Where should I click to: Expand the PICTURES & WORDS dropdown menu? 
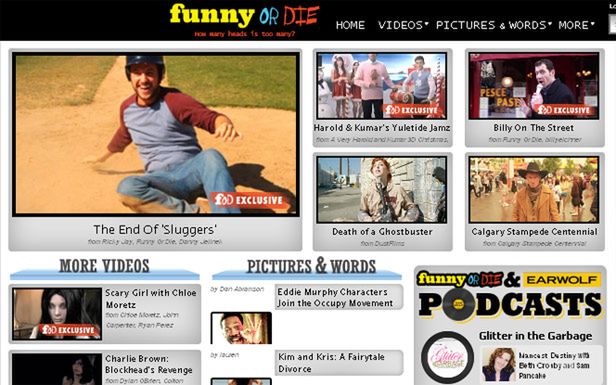click(x=493, y=25)
